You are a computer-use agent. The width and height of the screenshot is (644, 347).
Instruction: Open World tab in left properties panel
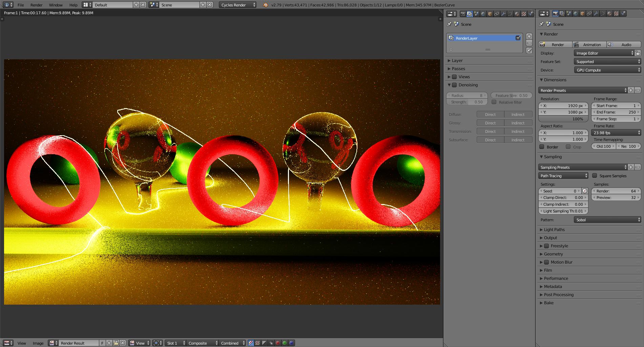pyautogui.click(x=483, y=14)
